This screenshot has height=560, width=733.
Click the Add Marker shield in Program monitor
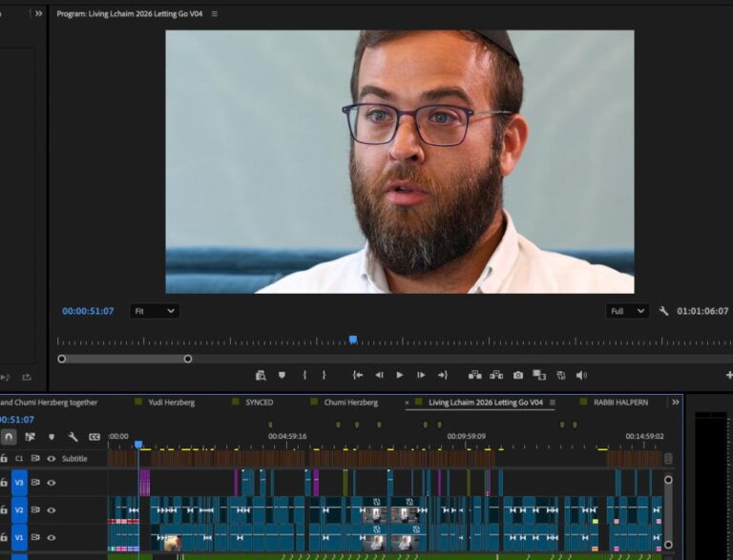[x=282, y=375]
